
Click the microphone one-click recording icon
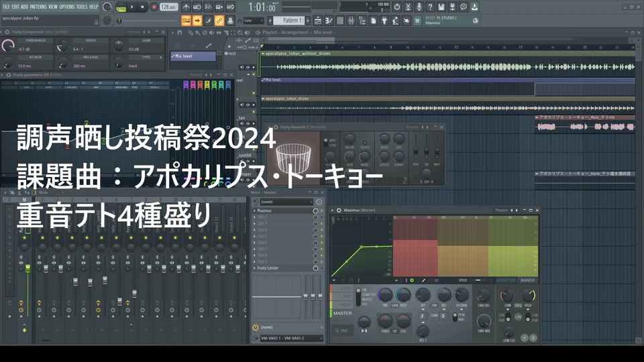click(x=419, y=7)
